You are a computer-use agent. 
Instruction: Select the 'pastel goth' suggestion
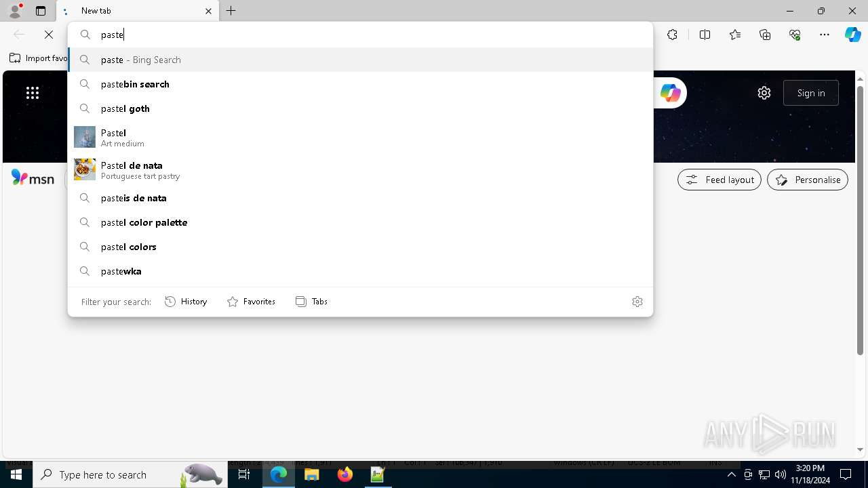(360, 108)
